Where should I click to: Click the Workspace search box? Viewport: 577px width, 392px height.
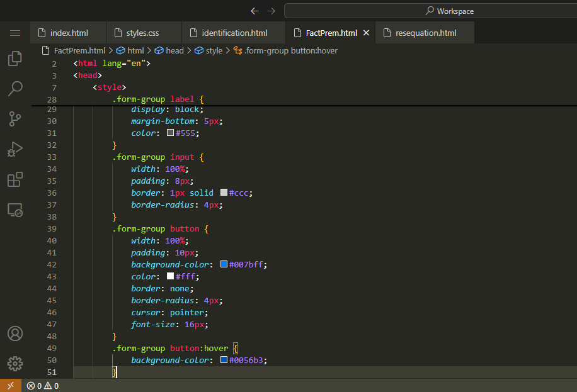[430, 11]
